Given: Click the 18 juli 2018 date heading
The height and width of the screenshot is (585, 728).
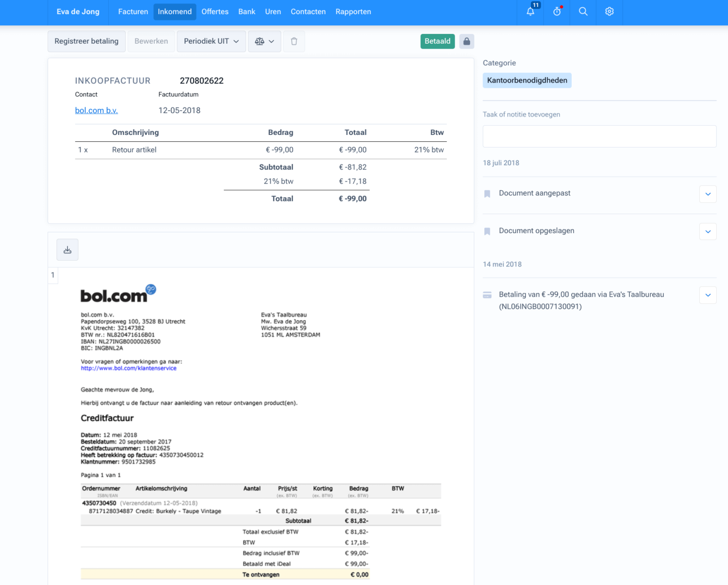Looking at the screenshot, I should click(x=501, y=163).
